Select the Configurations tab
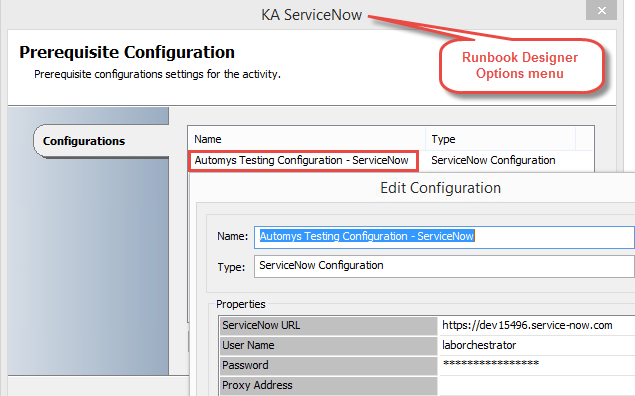This screenshot has height=396, width=635. (x=101, y=141)
